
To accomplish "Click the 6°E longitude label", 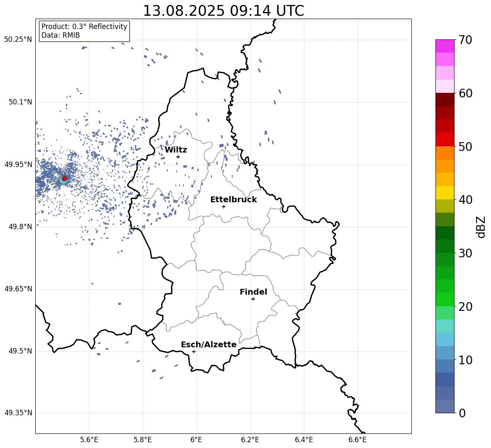I will tap(196, 440).
